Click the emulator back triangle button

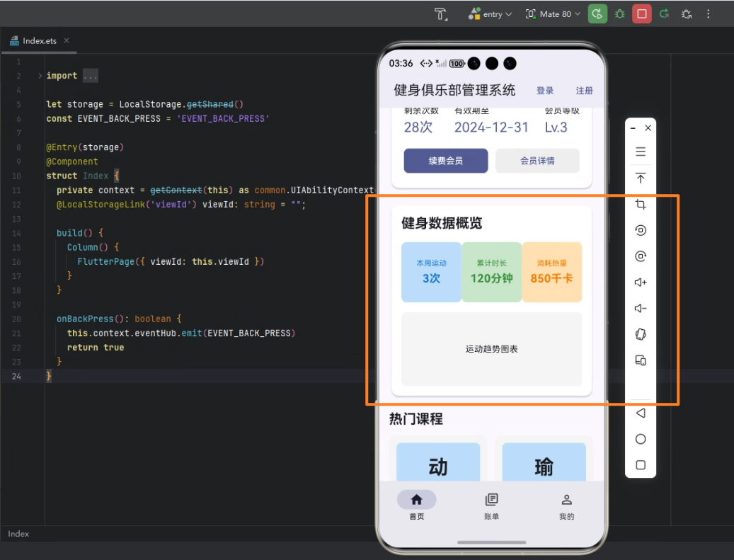point(641,413)
